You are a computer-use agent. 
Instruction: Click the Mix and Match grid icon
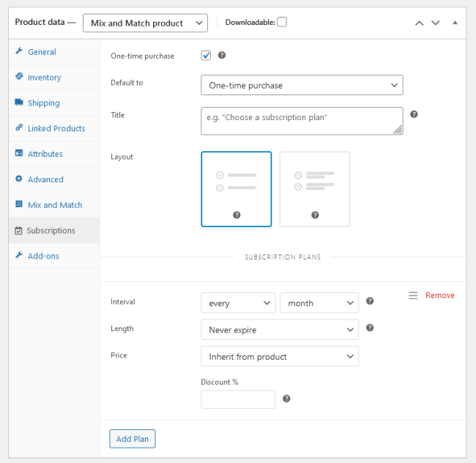19,204
